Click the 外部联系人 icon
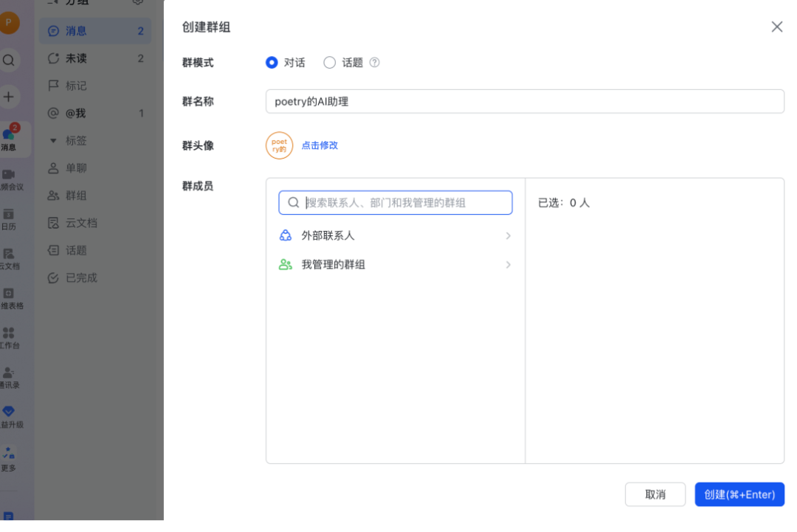The image size is (797, 532). coord(286,235)
